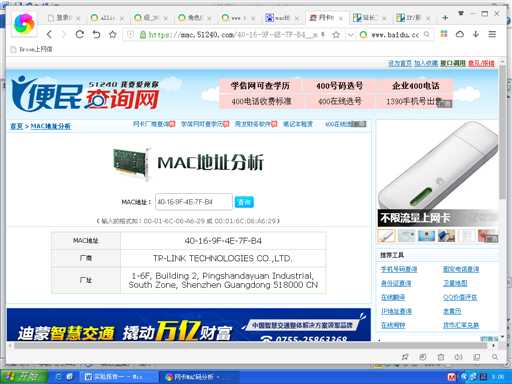The image size is (512, 384).
Task: Switch to the 'mac' Baidu tab
Action: [282, 18]
